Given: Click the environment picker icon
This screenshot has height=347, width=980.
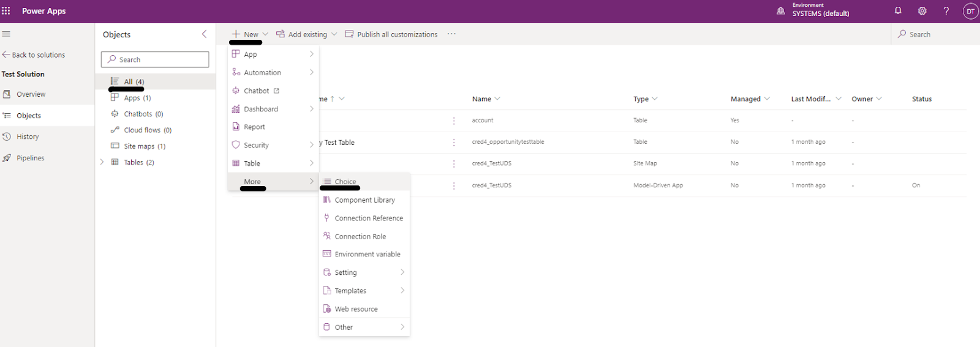Looking at the screenshot, I should (x=780, y=11).
